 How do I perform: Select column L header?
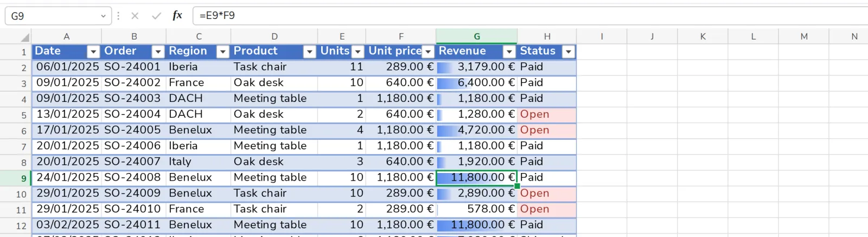tap(753, 36)
